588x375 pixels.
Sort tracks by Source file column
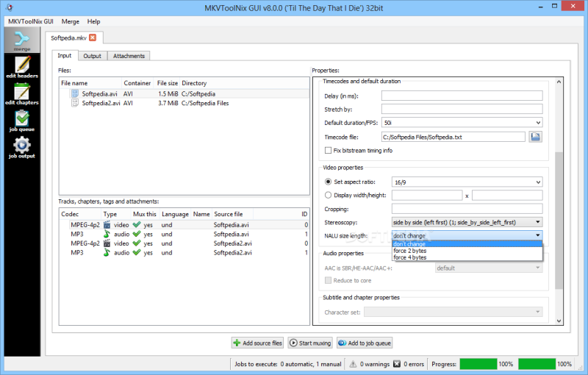coord(232,214)
